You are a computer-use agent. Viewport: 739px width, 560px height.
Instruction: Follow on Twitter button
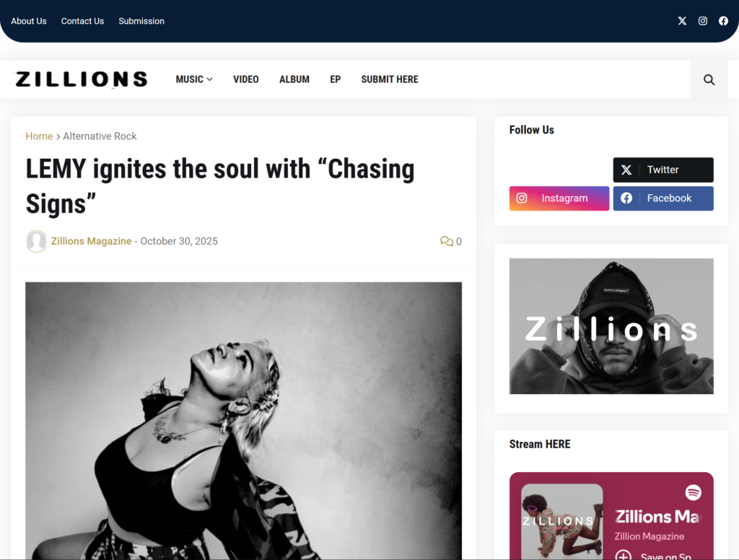(x=663, y=170)
